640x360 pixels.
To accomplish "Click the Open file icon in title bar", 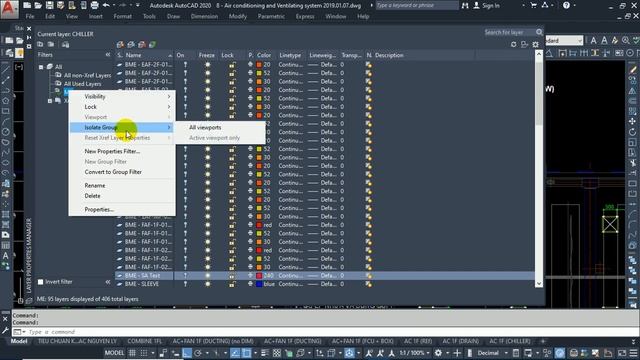I will (38, 5).
